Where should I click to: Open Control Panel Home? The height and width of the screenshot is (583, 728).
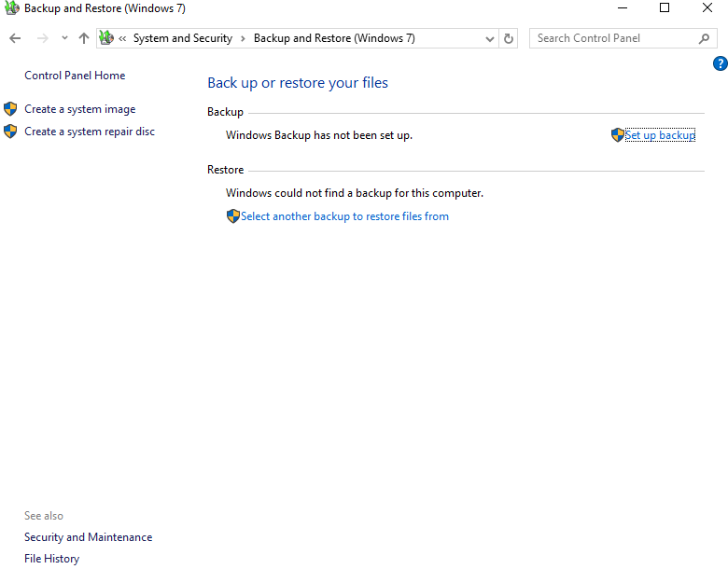(x=75, y=76)
